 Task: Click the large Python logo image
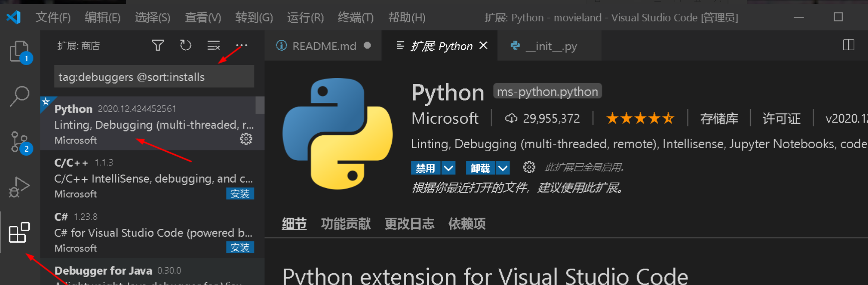[337, 133]
